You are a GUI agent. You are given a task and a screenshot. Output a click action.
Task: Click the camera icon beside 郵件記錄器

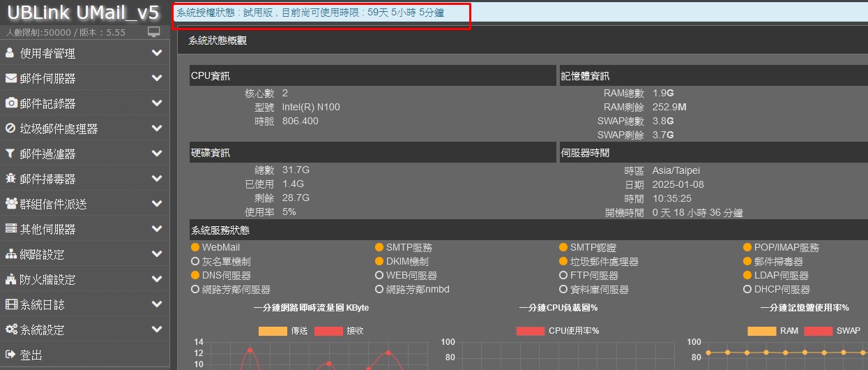click(11, 103)
